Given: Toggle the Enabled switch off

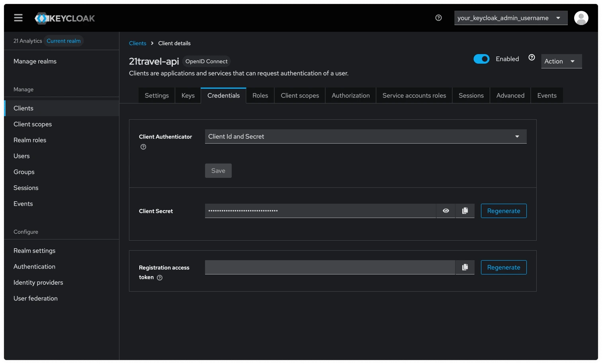Looking at the screenshot, I should [x=481, y=59].
